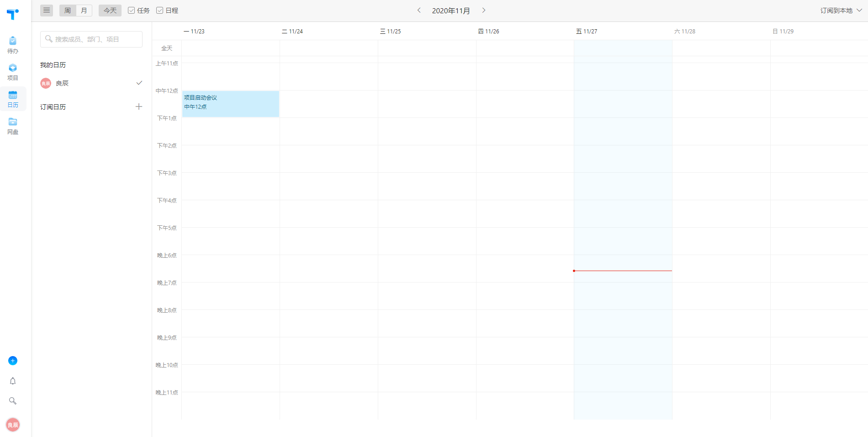The image size is (868, 437).
Task: Expand the 订阅到本地 dropdown
Action: 841,11
